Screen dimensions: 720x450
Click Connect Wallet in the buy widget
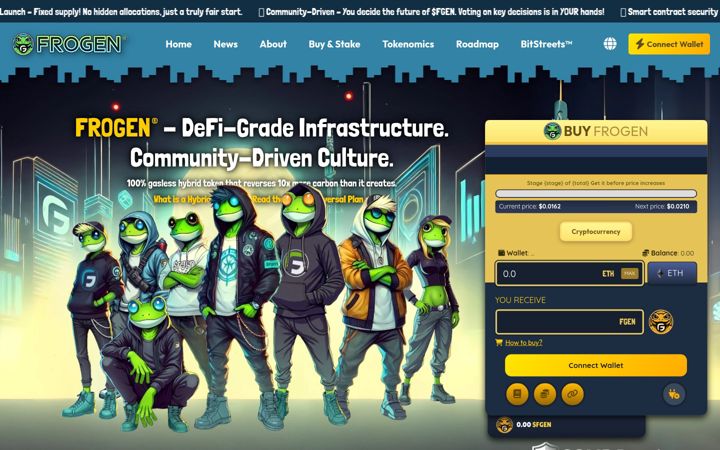(x=596, y=365)
